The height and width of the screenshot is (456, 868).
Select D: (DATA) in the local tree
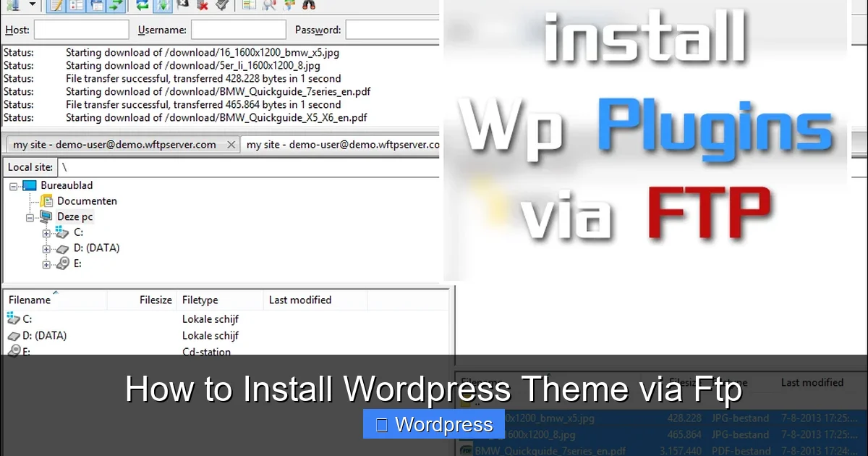(x=96, y=248)
